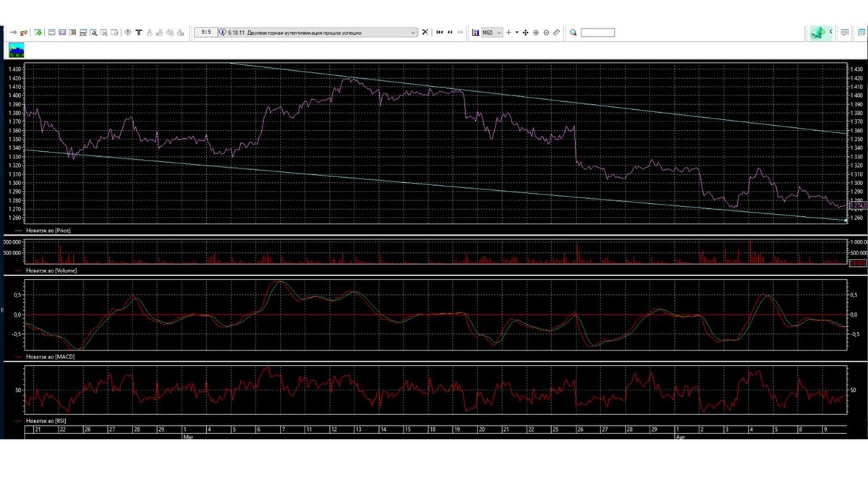This screenshot has width=868, height=488.
Task: Click the disconnect key icon with red cross
Action: pyautogui.click(x=24, y=33)
